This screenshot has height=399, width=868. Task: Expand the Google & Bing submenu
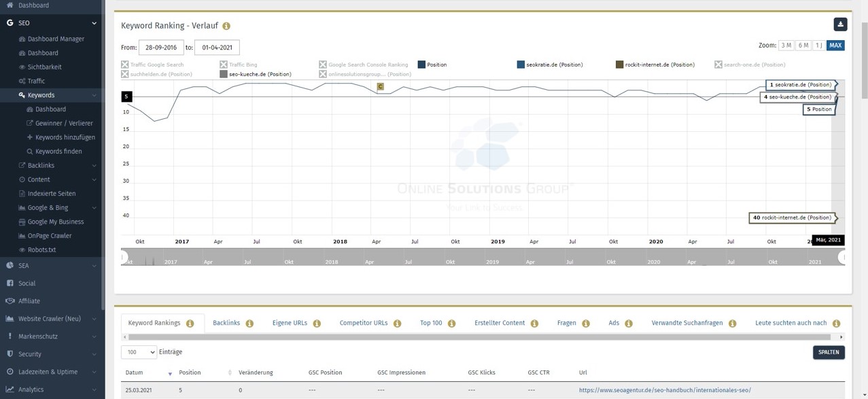(94, 208)
